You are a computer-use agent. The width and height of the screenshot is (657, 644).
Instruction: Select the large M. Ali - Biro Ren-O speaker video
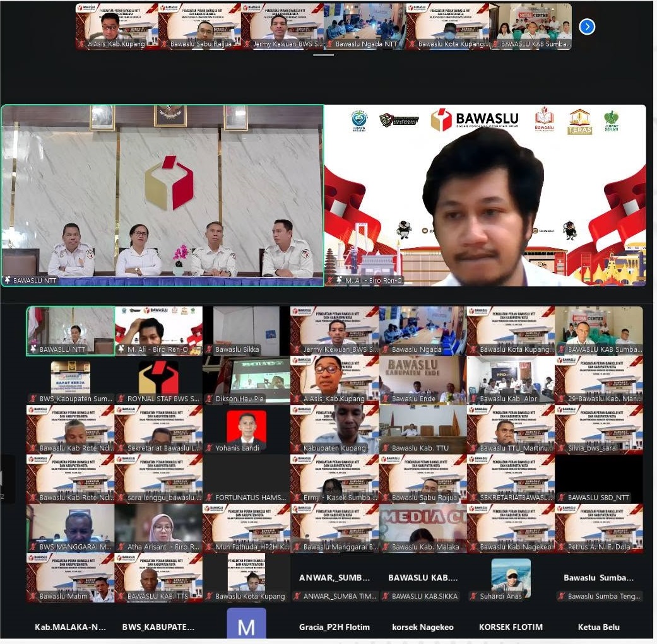[485, 196]
